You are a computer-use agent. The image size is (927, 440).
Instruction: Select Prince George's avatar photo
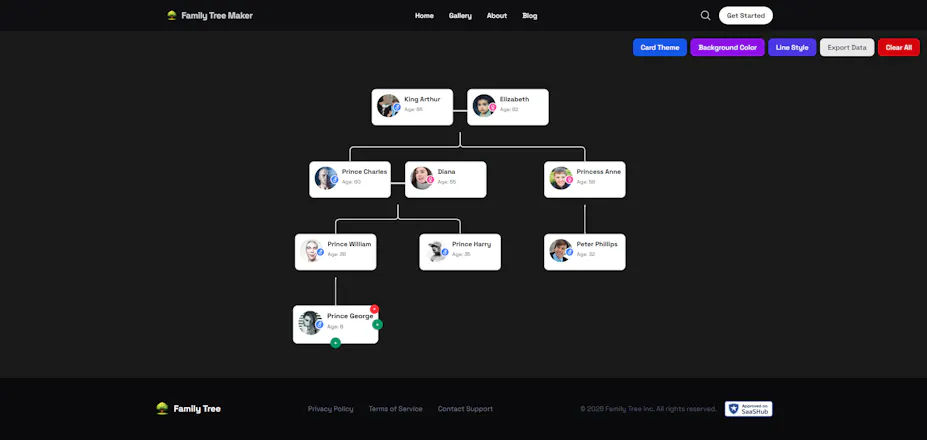point(310,323)
